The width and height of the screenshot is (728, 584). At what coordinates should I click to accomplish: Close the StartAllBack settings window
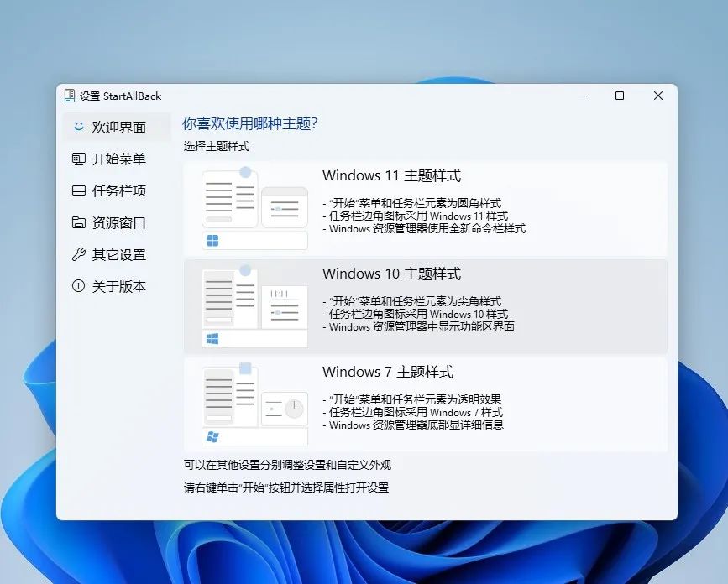coord(658,96)
